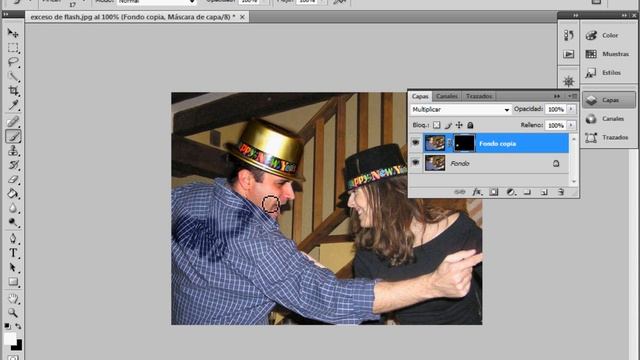Viewport: 640px width, 360px height.
Task: Select the Rectangle shape tool
Action: (13, 282)
